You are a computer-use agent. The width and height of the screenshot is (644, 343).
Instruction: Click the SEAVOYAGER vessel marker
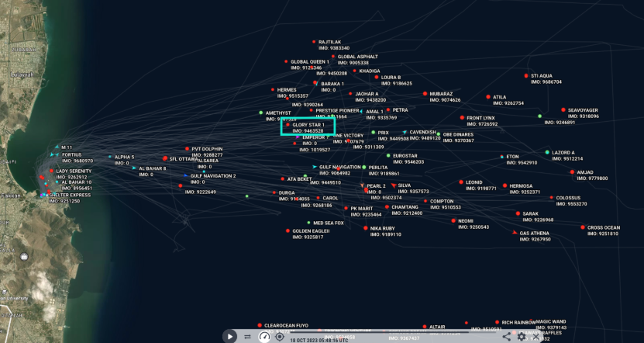pyautogui.click(x=563, y=110)
